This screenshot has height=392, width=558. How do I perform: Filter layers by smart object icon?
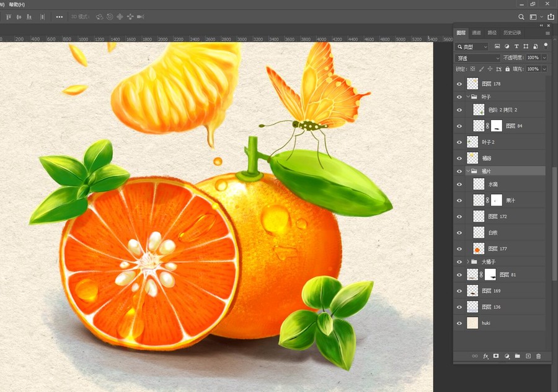[x=535, y=46]
